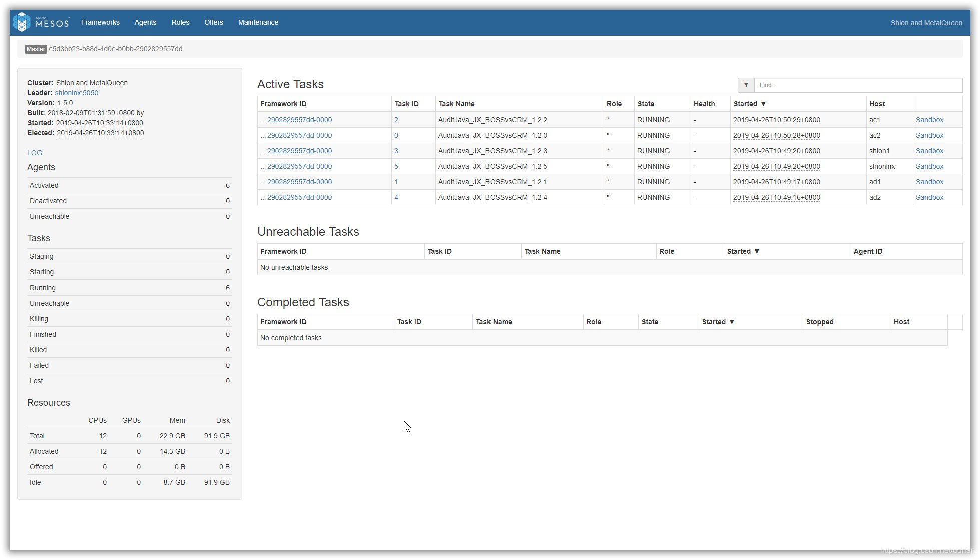The image size is (980, 560).
Task: Open the Frameworks menu item
Action: (x=100, y=22)
